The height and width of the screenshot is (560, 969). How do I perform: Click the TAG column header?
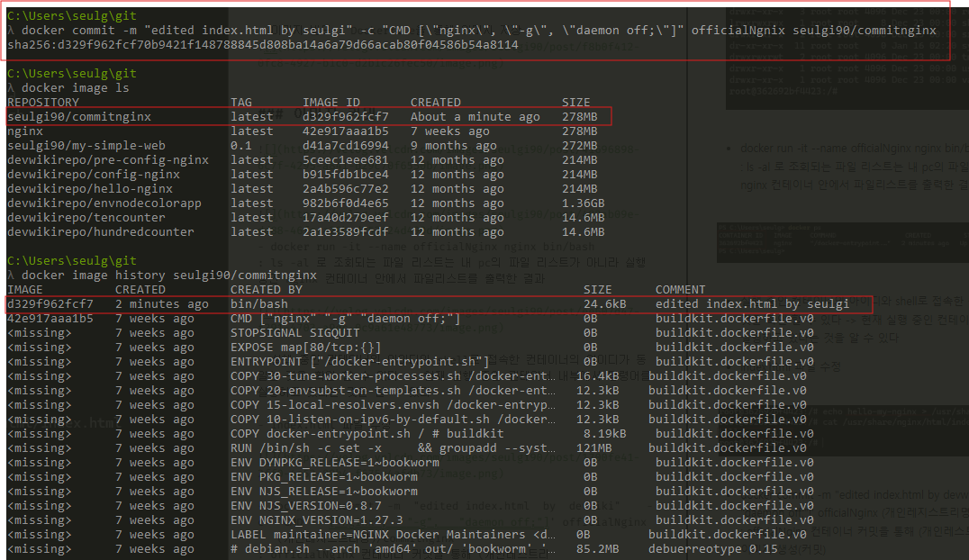coord(241,102)
